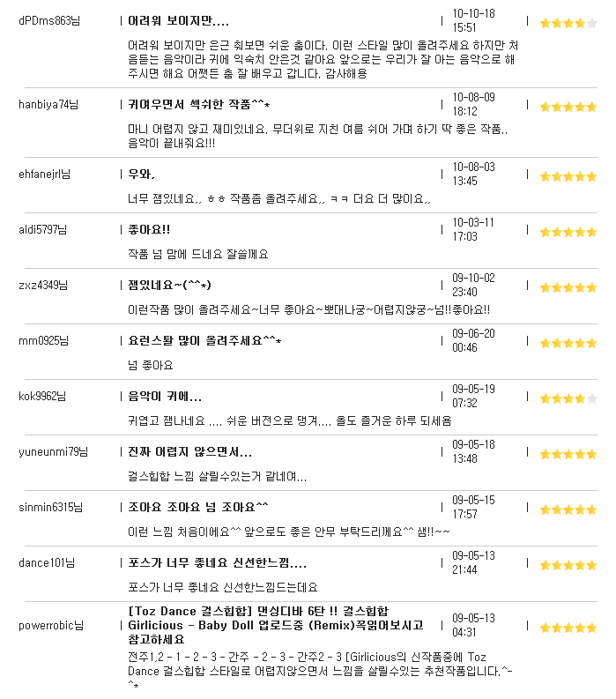Open the review title '귀여우면서 섹쉬한 작품^^*'
The width and height of the screenshot is (616, 699).
[x=199, y=105]
